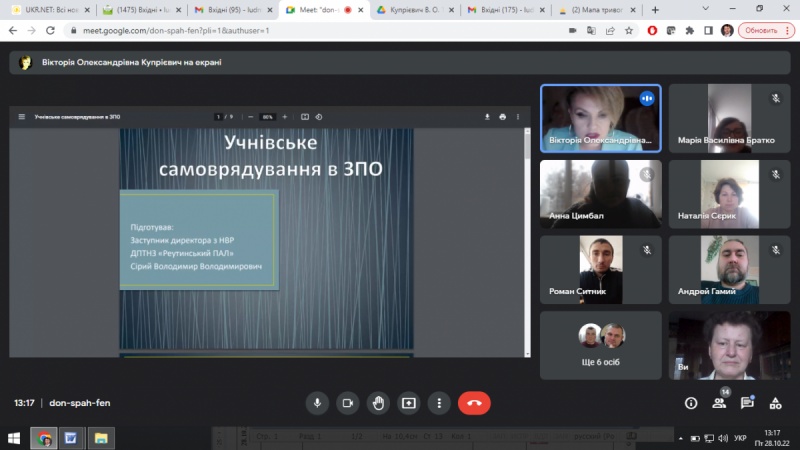Click the fit to page icon

tap(305, 117)
